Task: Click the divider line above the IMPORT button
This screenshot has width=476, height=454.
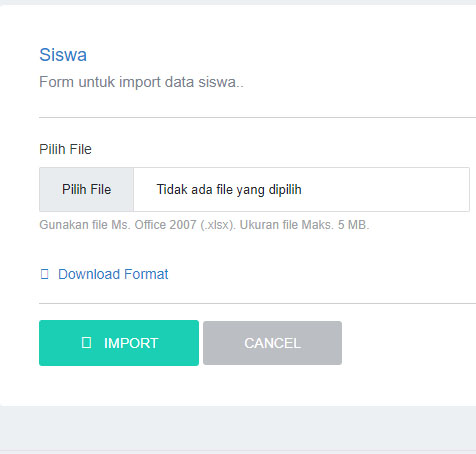Action: coord(257,303)
